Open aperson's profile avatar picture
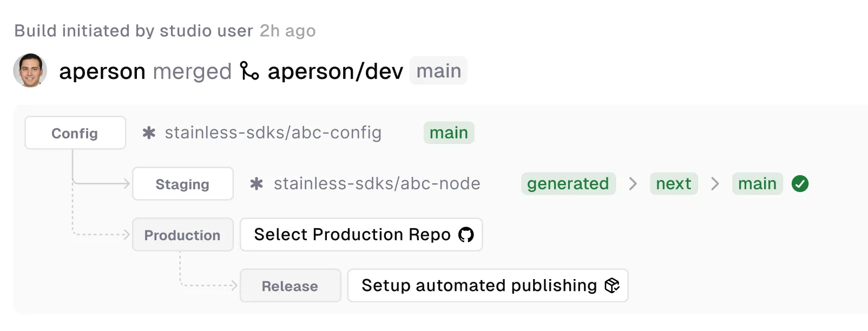The width and height of the screenshot is (868, 331). (x=30, y=70)
